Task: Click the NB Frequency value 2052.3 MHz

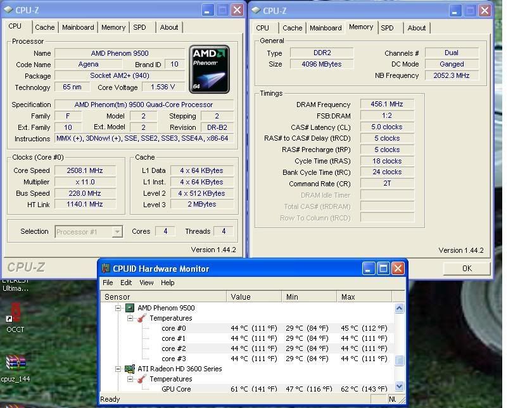Action: point(451,75)
